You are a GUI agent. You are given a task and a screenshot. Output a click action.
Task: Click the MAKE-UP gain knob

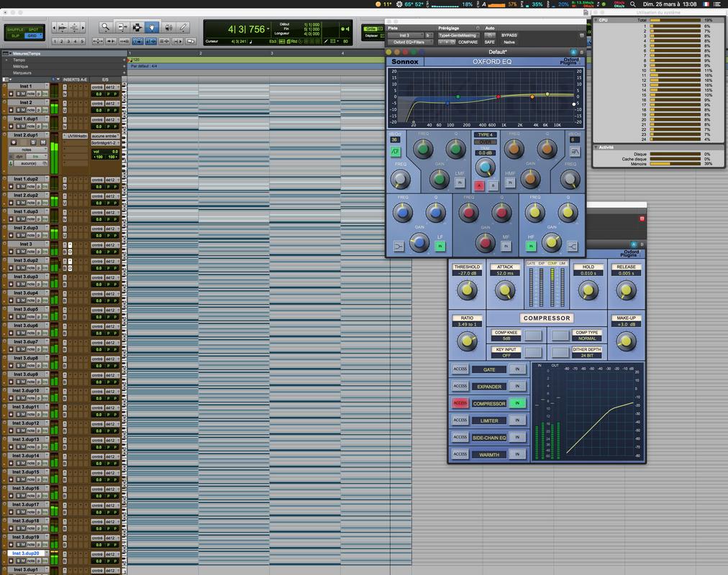[626, 341]
